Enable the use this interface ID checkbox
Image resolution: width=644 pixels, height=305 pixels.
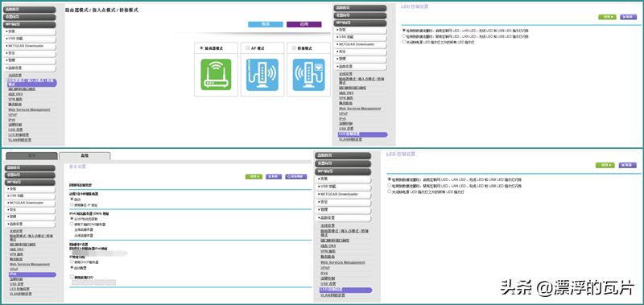pyautogui.click(x=72, y=277)
